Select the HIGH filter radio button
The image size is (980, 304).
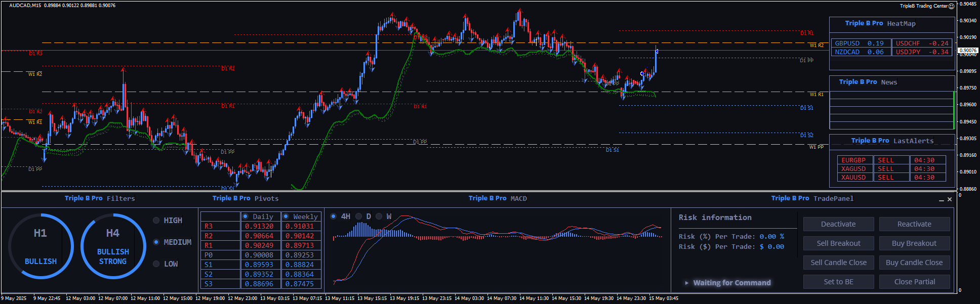click(x=156, y=221)
